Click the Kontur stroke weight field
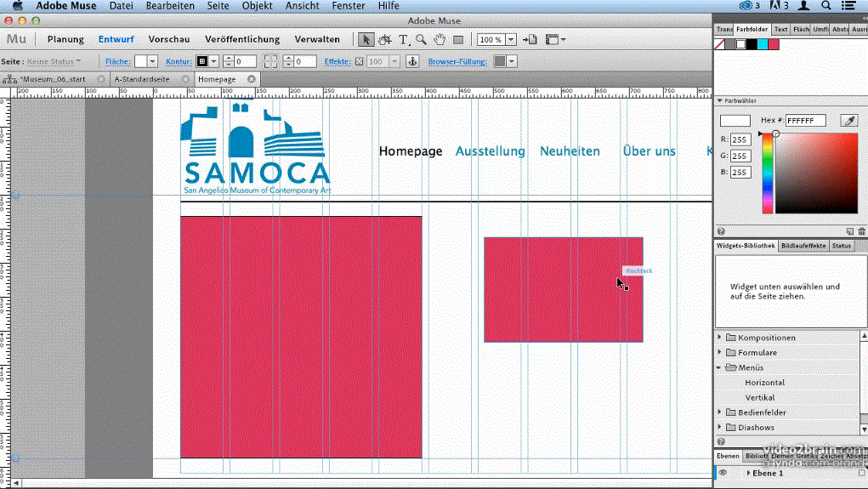Screen dimensions: 868x489 pos(245,61)
